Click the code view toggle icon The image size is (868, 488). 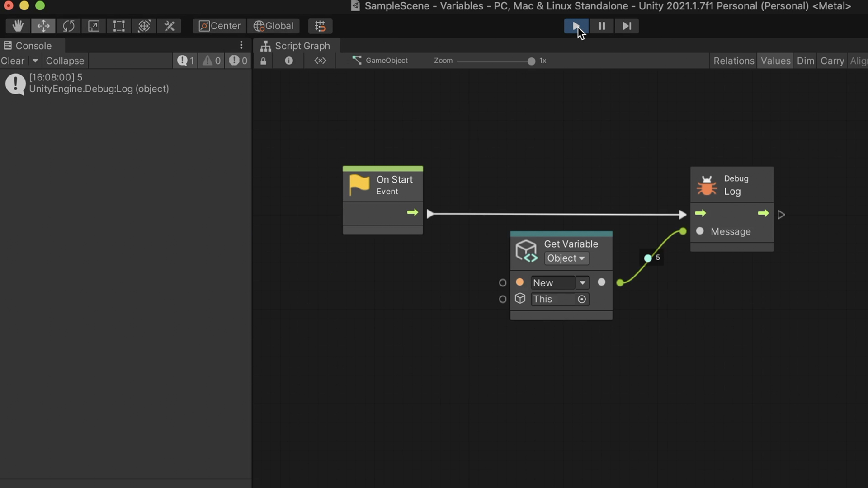pos(320,61)
